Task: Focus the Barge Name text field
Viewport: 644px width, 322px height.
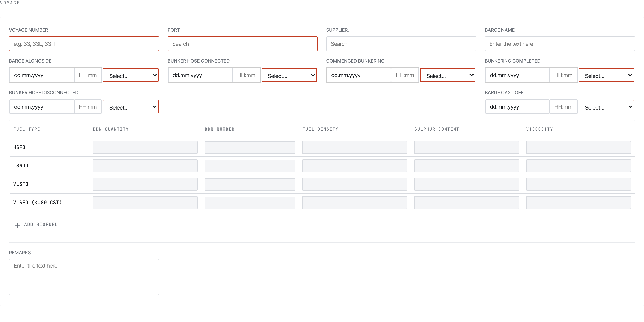Action: (x=560, y=44)
